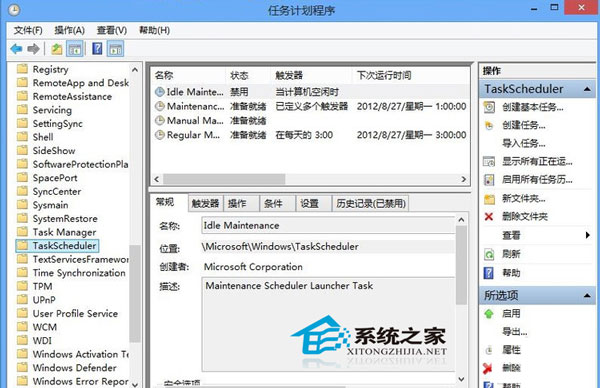
Task: Click the 下次运行时间 column header
Action: click(411, 75)
